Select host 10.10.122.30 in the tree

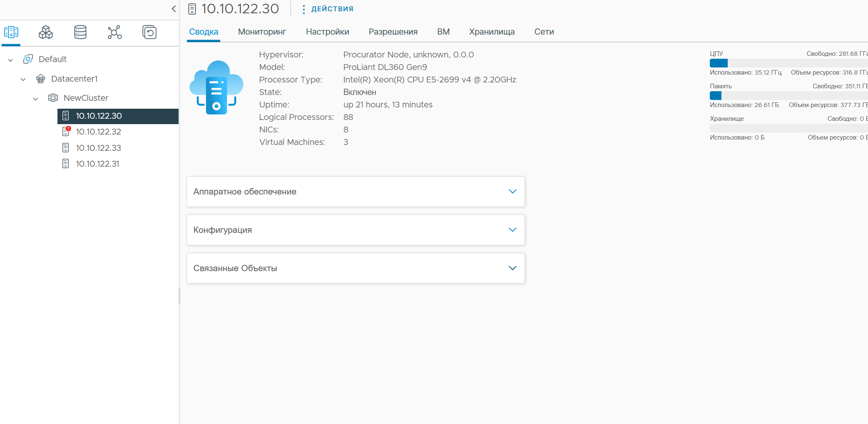118,116
